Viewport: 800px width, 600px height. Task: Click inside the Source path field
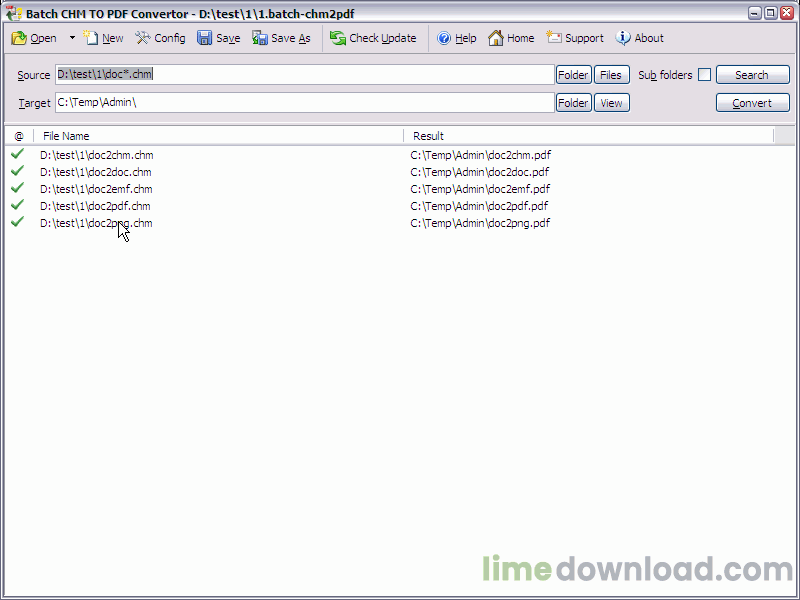300,74
